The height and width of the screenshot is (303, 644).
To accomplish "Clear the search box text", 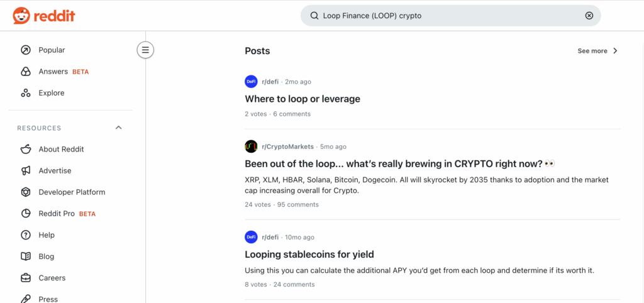I will [x=589, y=16].
